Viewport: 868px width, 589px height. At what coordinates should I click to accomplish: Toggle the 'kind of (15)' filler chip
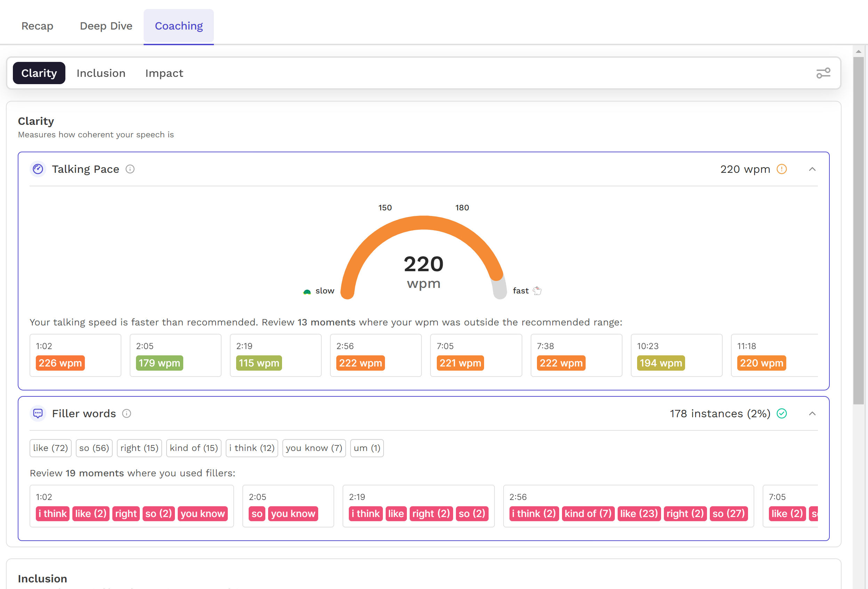pyautogui.click(x=193, y=448)
